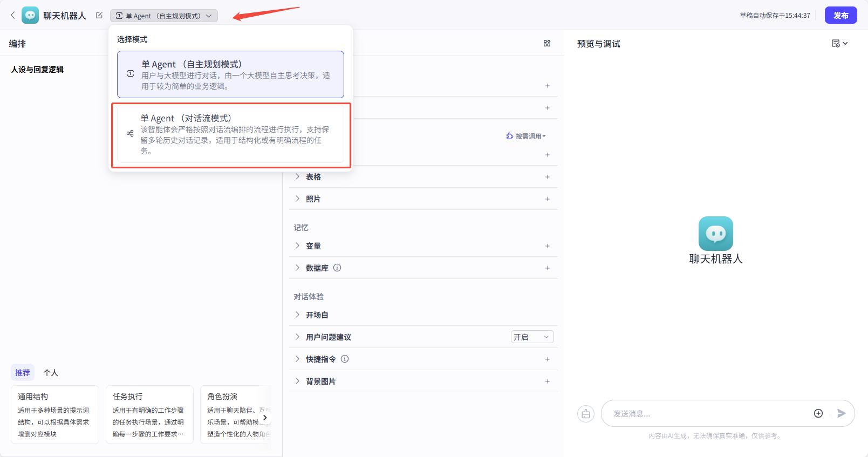Open the grid layout icon in the arrangement panel
This screenshot has height=457, width=868.
546,43
